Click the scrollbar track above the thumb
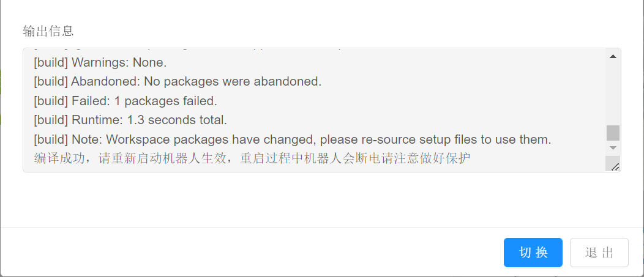644x277 pixels. (x=613, y=92)
